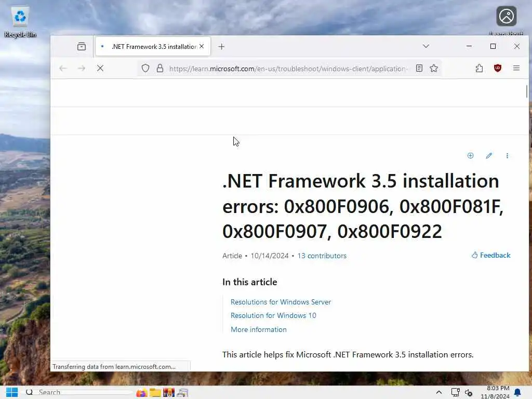Open the 13 contributors link

click(x=322, y=256)
